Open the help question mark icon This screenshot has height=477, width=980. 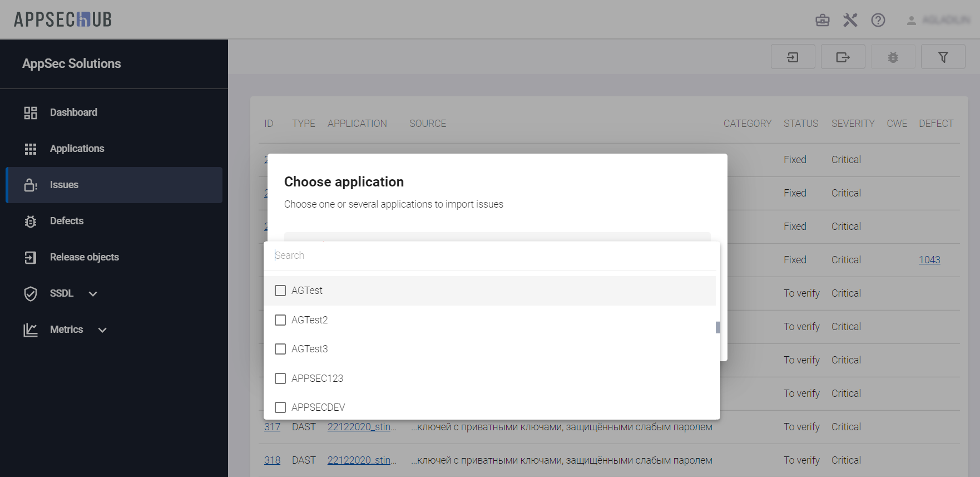[x=878, y=21]
